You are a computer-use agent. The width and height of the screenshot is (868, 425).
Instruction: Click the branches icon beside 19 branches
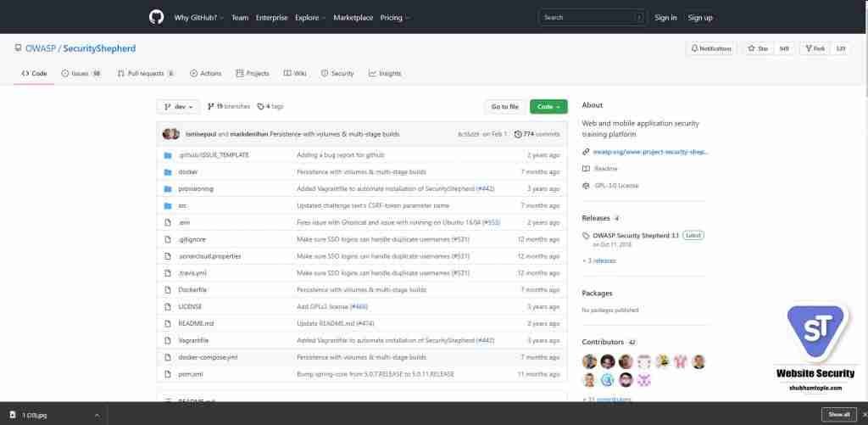pos(211,107)
